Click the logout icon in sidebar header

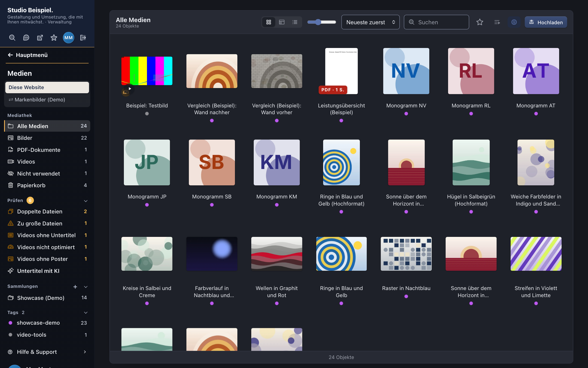point(83,38)
